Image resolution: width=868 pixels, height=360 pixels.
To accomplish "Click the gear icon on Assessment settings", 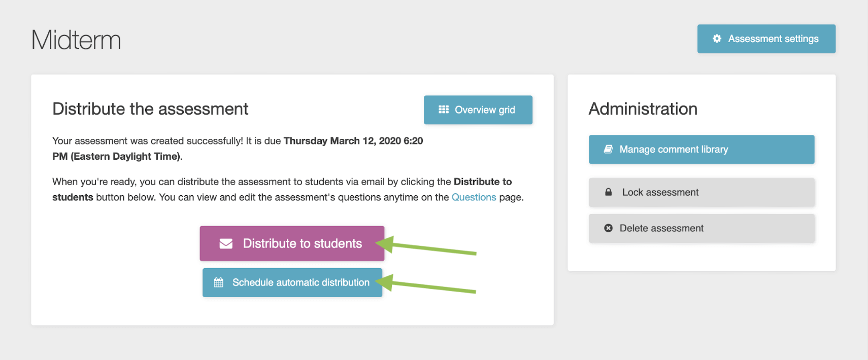I will coord(717,39).
